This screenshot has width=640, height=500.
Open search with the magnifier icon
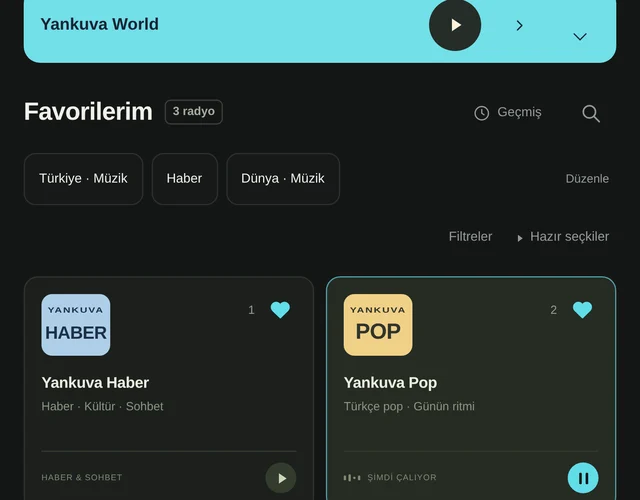(591, 113)
